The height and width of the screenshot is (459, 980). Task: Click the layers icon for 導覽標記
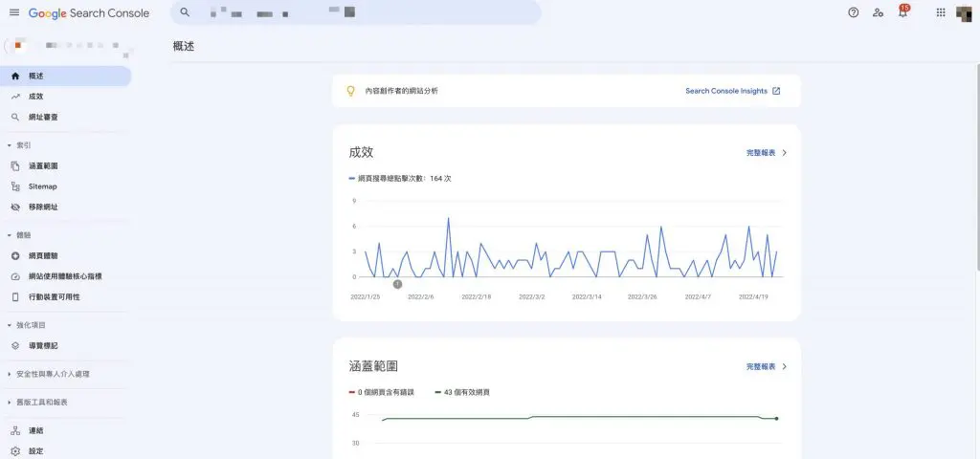(15, 346)
